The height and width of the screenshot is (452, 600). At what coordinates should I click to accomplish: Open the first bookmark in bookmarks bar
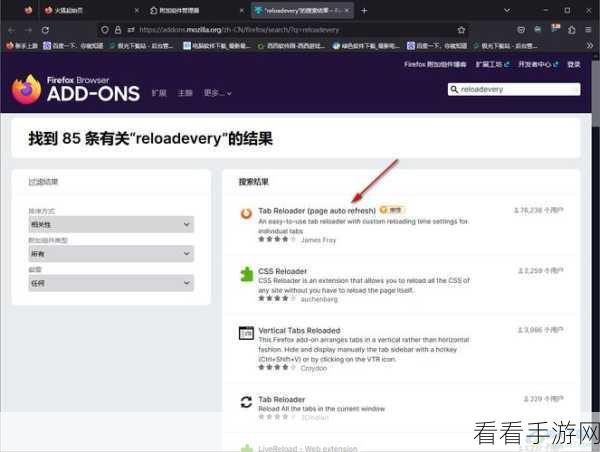click(x=22, y=46)
